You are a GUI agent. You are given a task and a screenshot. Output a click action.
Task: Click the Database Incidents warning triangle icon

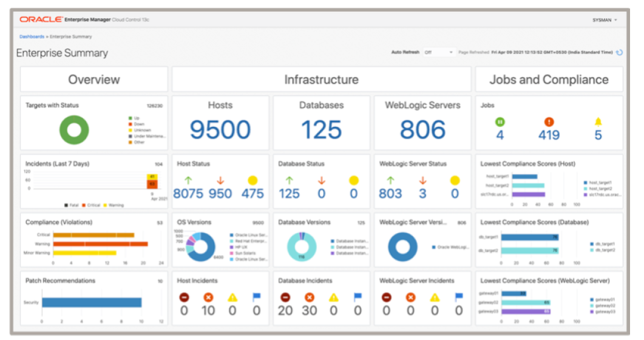[333, 297]
